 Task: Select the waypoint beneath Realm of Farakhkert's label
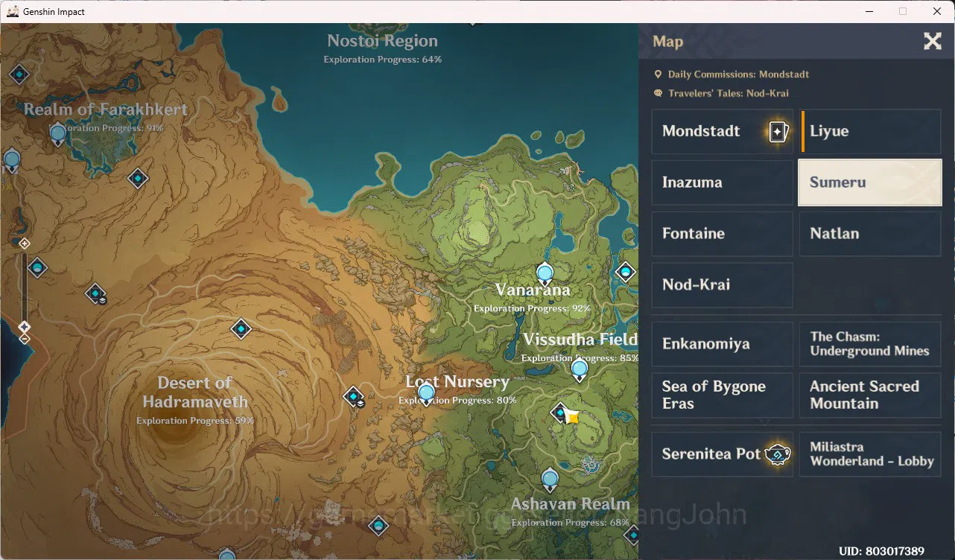pos(57,136)
